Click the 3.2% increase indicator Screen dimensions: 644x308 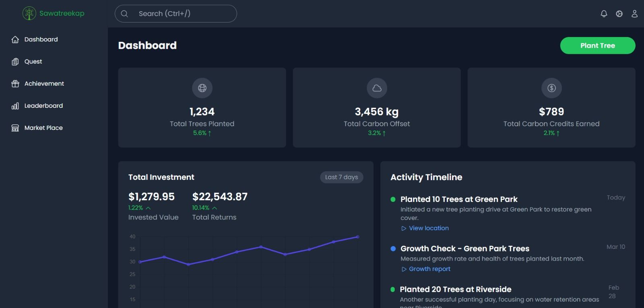click(x=377, y=133)
